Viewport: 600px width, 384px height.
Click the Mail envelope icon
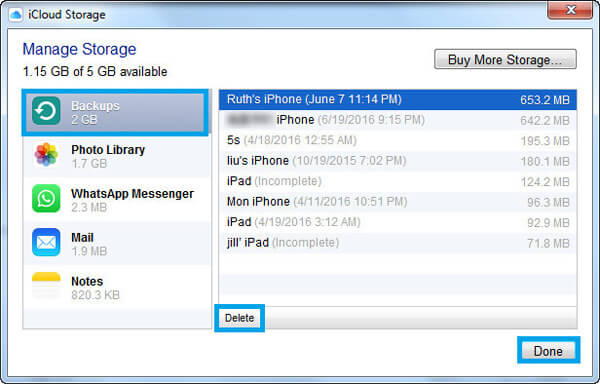click(46, 242)
